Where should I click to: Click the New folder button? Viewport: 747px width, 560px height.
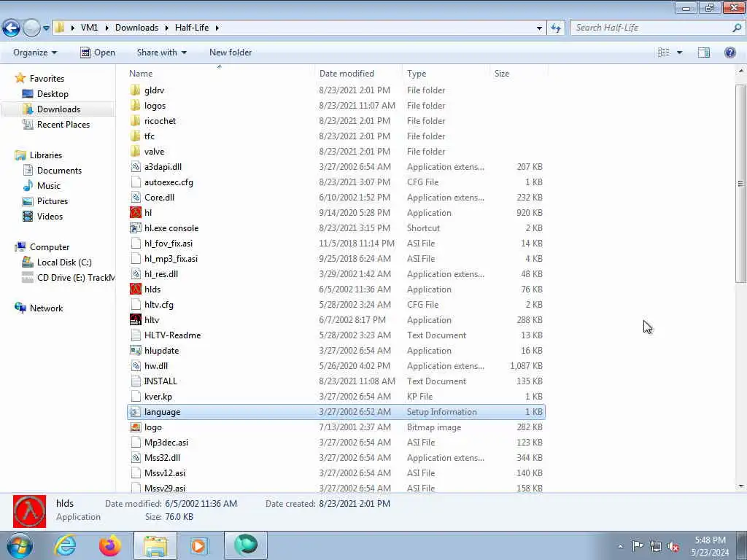(231, 52)
